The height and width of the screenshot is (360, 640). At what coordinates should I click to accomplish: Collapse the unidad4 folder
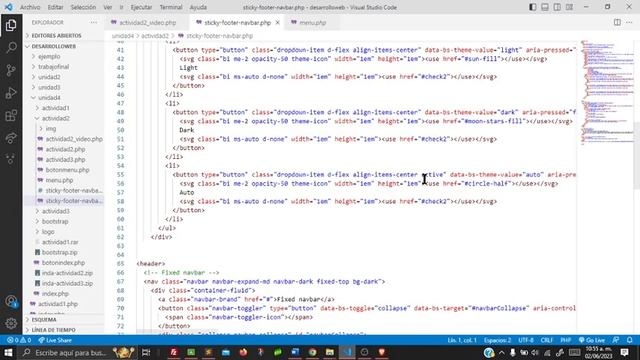pyautogui.click(x=49, y=98)
